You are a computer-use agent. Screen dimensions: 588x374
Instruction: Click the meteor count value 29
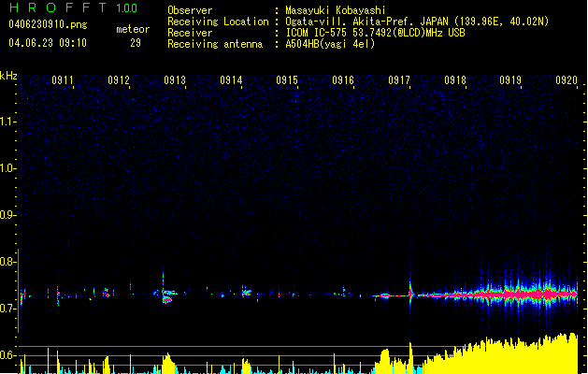click(136, 43)
